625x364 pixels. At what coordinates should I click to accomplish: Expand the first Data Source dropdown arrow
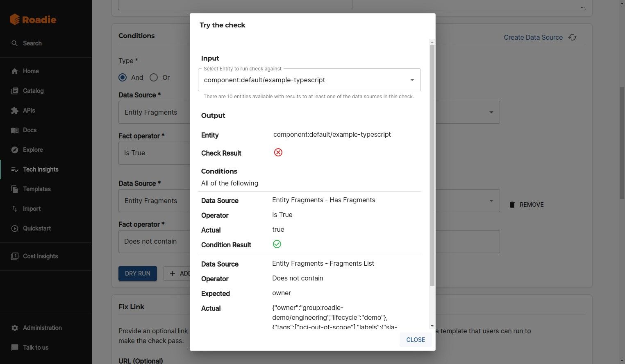(x=491, y=112)
